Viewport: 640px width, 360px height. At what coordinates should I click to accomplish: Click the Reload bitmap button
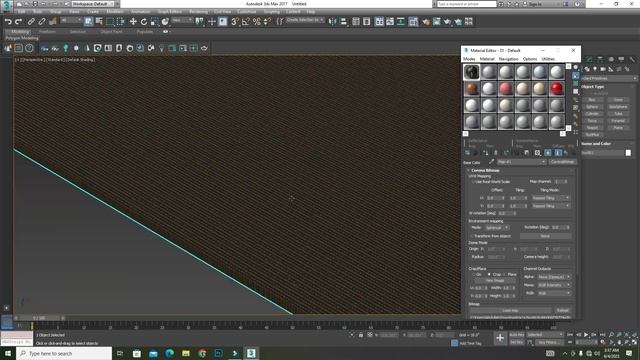click(562, 311)
